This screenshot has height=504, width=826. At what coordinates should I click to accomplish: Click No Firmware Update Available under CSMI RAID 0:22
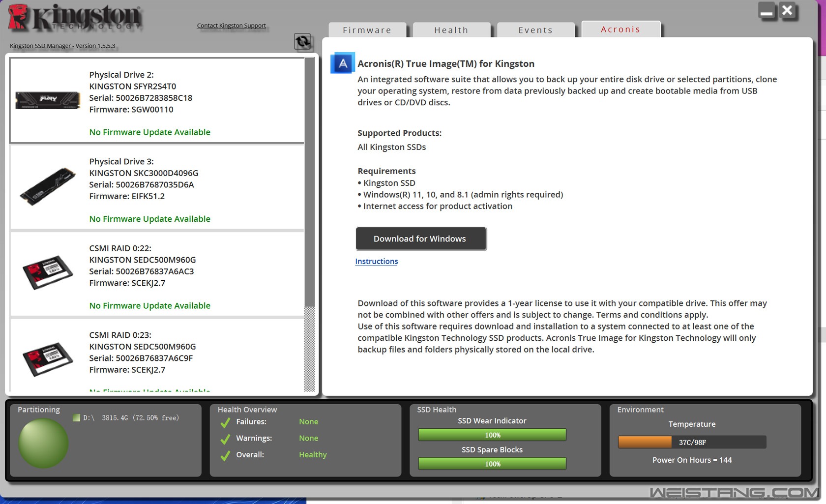point(150,306)
